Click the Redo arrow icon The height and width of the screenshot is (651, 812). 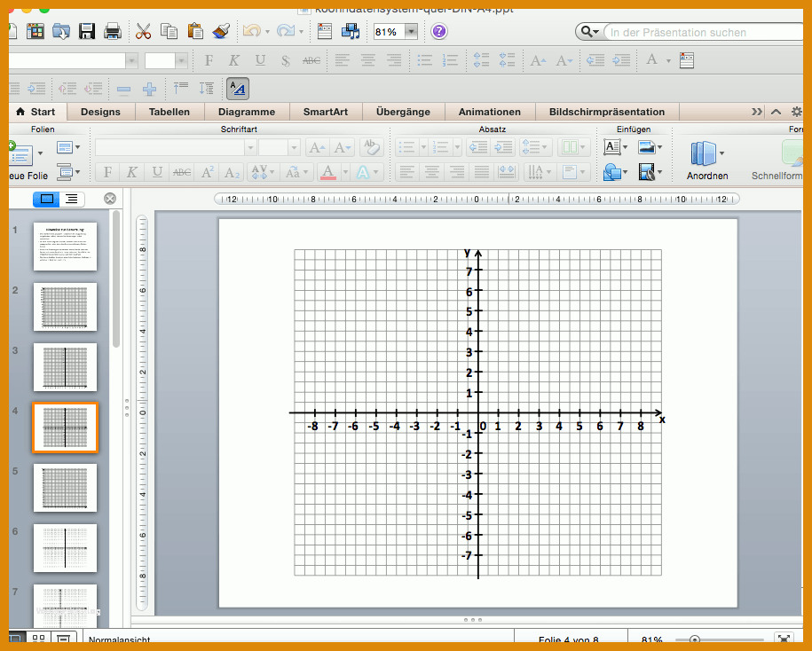pyautogui.click(x=286, y=31)
